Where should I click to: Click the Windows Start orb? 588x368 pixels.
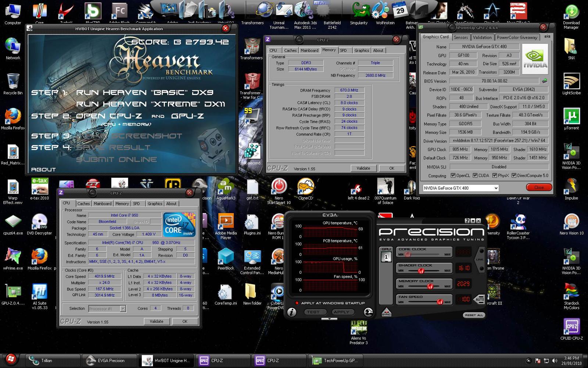[11, 359]
